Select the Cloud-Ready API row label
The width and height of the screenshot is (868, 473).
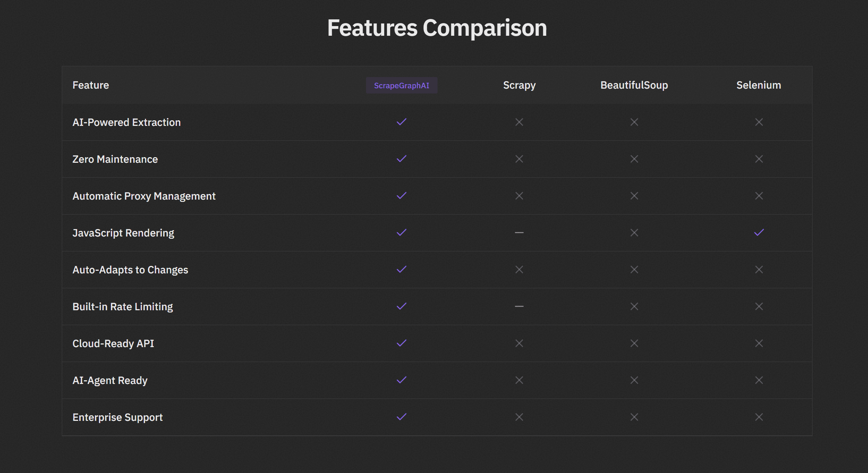[x=113, y=344]
